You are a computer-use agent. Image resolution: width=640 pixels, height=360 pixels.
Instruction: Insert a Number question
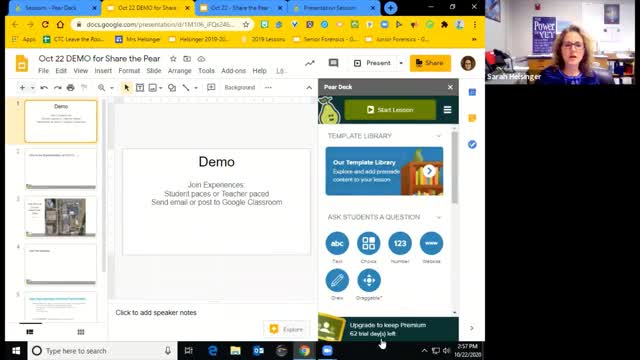point(400,243)
